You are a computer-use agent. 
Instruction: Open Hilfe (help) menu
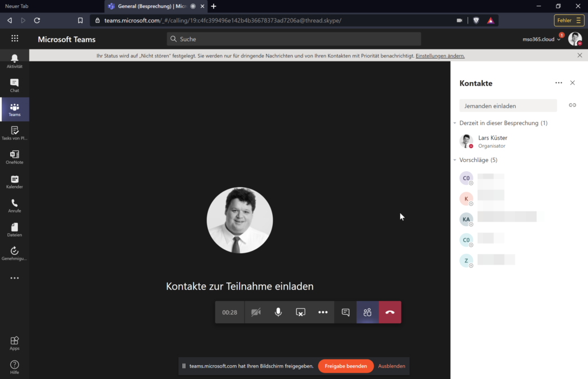point(14,368)
